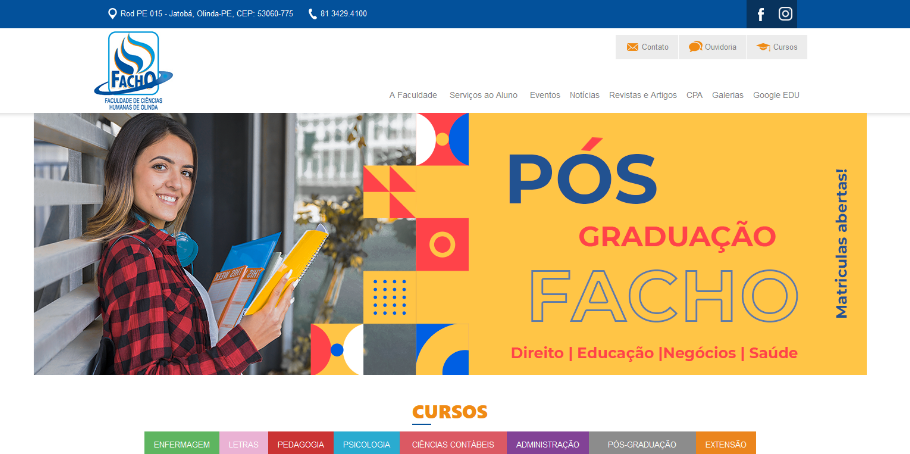Open the Revistas e Artigos menu

[643, 95]
